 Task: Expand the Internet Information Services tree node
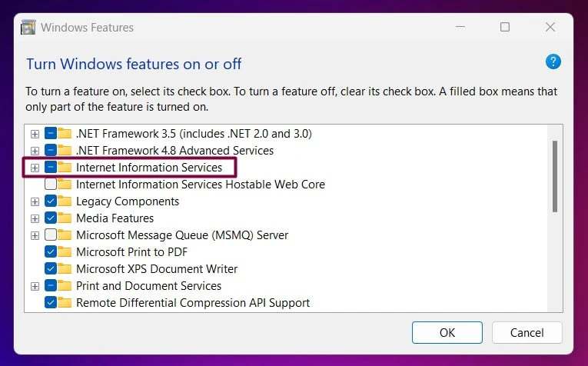click(35, 168)
